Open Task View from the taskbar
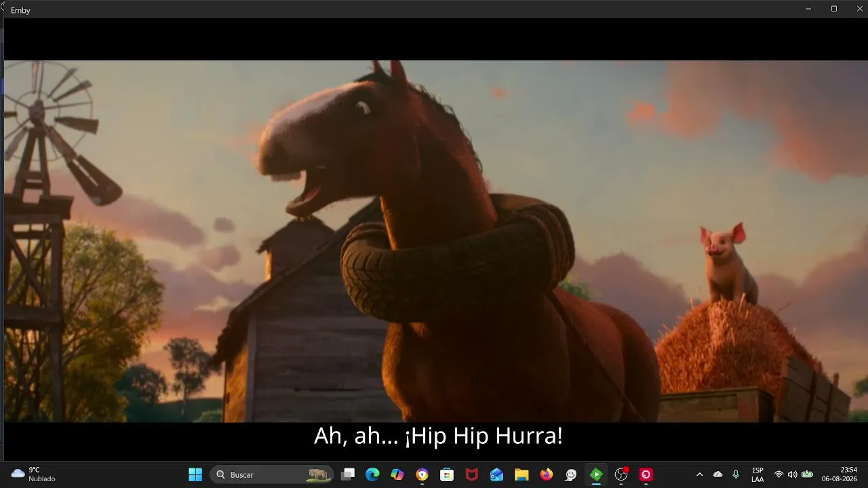 tap(348, 474)
